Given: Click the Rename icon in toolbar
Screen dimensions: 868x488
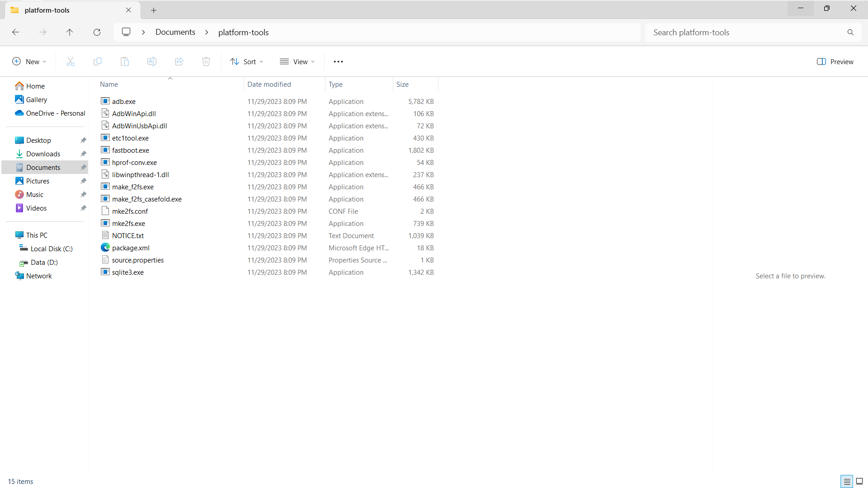Looking at the screenshot, I should coord(152,61).
